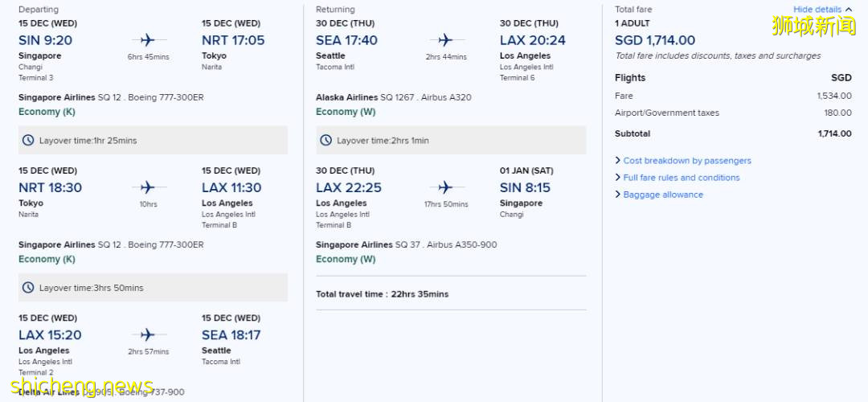Image resolution: width=868 pixels, height=402 pixels.
Task: Click the clock icon beside 3hrs 50mins layover
Action: coord(28,287)
